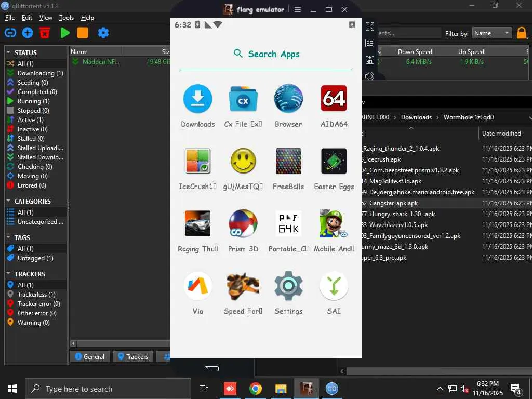
Task: Open the emulator hamburger menu
Action: coord(298,9)
